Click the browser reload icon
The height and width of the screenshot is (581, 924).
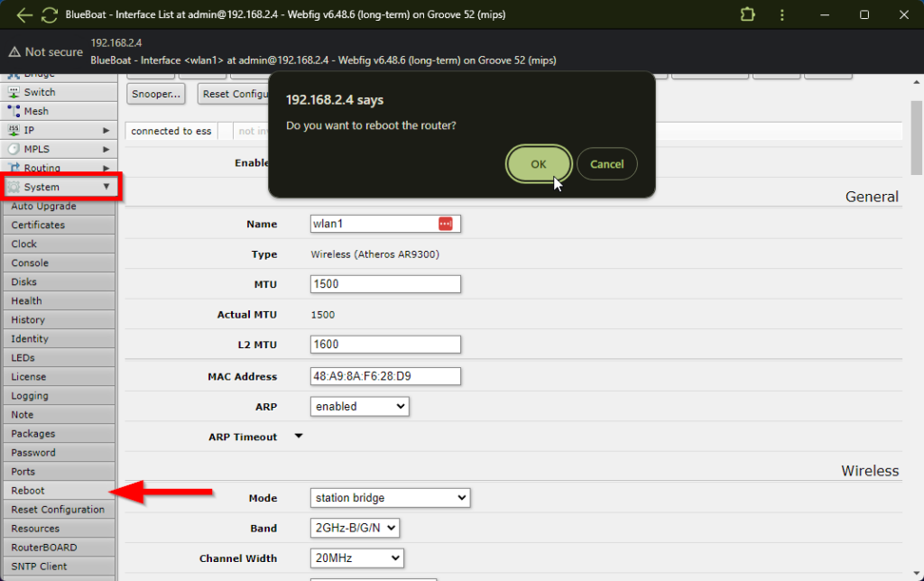coord(49,14)
